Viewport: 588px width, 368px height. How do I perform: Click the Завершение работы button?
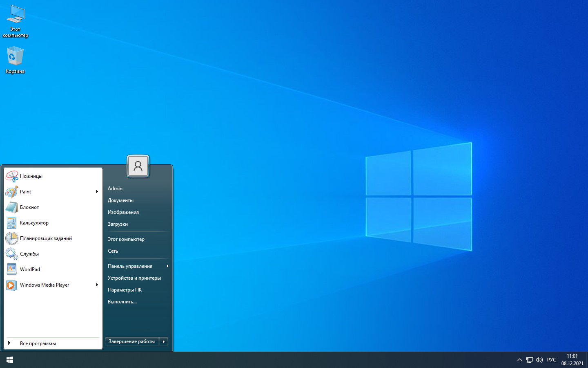[131, 341]
